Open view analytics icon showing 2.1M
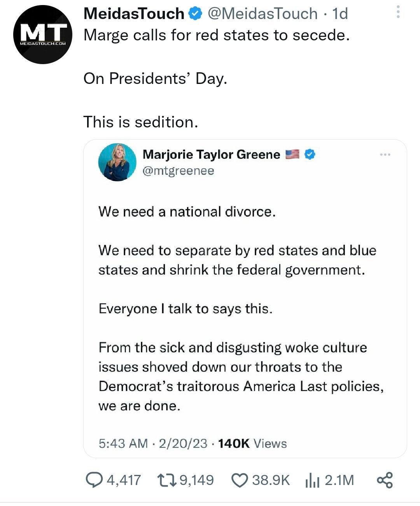The height and width of the screenshot is (506, 420). [x=313, y=480]
